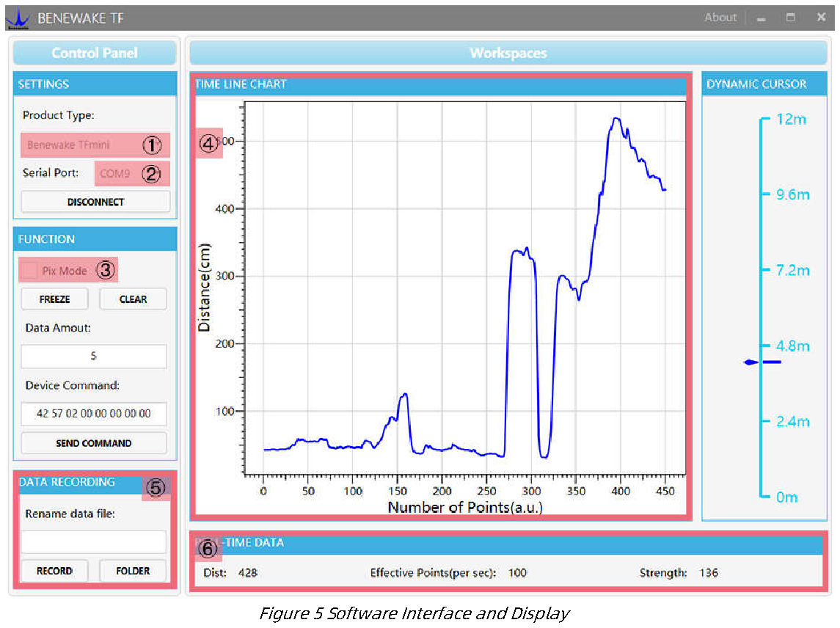
Task: Click the RECORD button
Action: tap(54, 571)
